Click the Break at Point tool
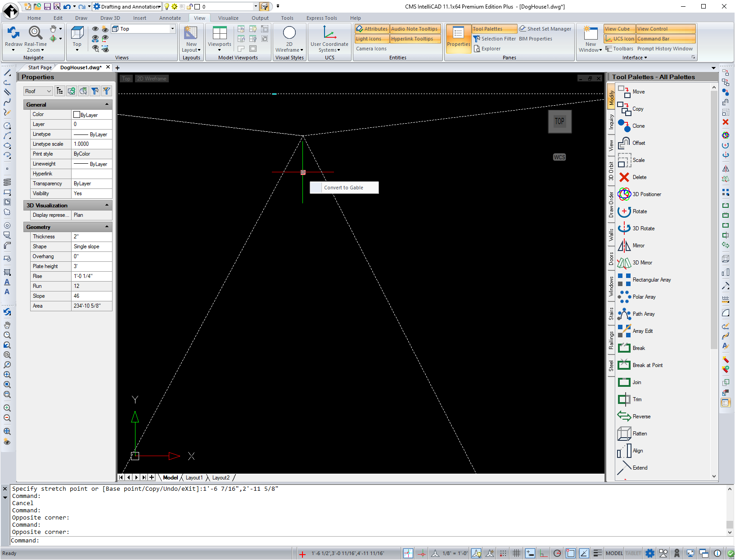735x560 pixels. pos(640,365)
